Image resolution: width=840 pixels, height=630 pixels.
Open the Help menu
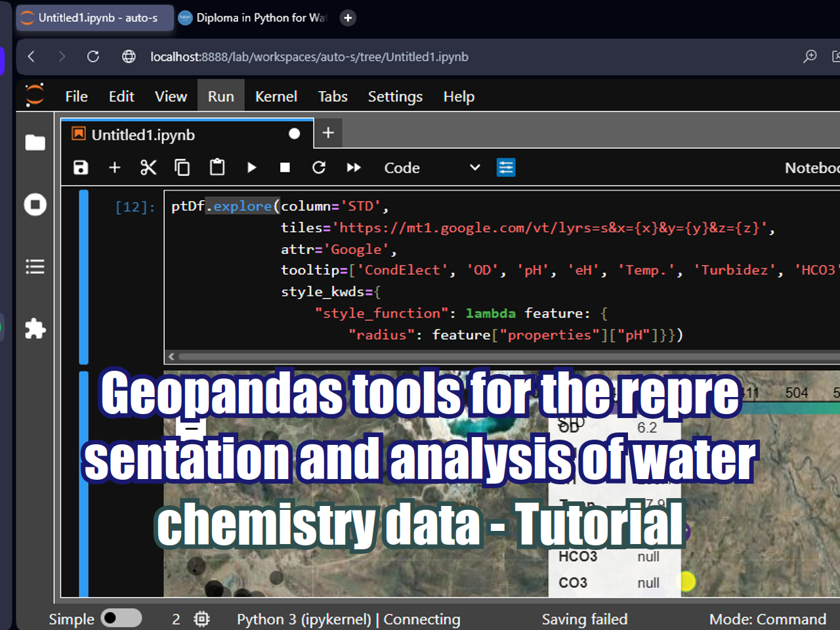click(x=459, y=96)
